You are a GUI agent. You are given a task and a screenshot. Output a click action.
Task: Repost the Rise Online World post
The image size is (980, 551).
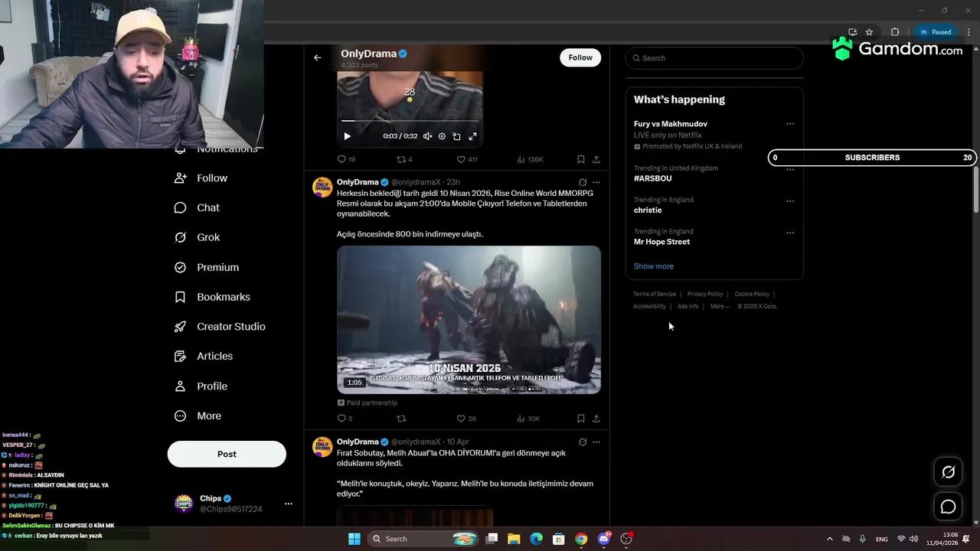click(x=401, y=419)
